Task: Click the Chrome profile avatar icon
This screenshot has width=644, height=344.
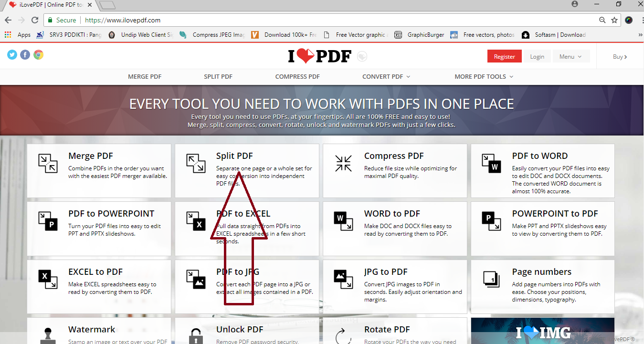Action: (x=575, y=4)
